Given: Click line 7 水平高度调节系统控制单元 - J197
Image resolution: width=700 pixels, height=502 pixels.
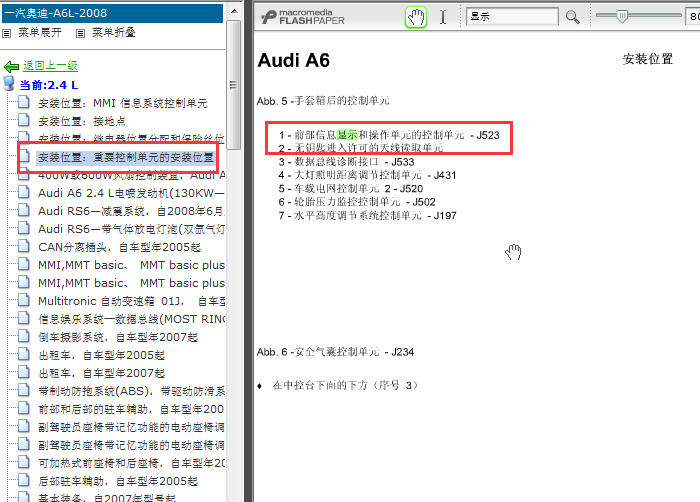Looking at the screenshot, I should (x=367, y=215).
